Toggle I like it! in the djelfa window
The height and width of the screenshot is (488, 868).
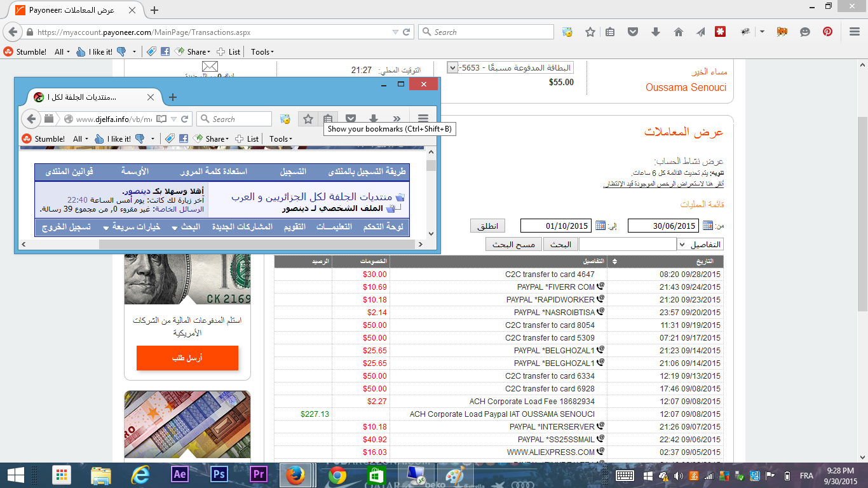coord(112,139)
